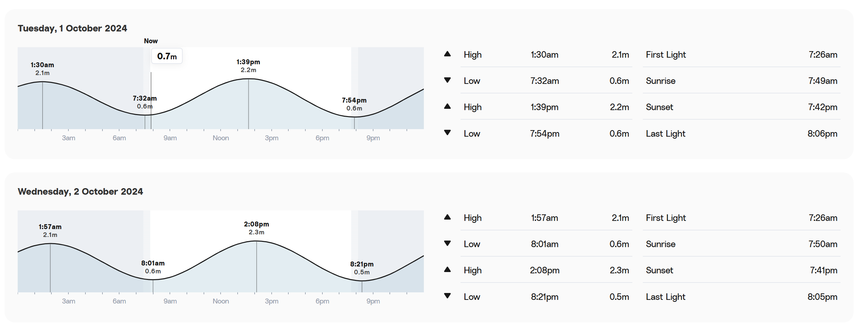Click the up-arrow icon beside Wednesday's 1:57am high tide
The height and width of the screenshot is (332, 868).
(447, 217)
